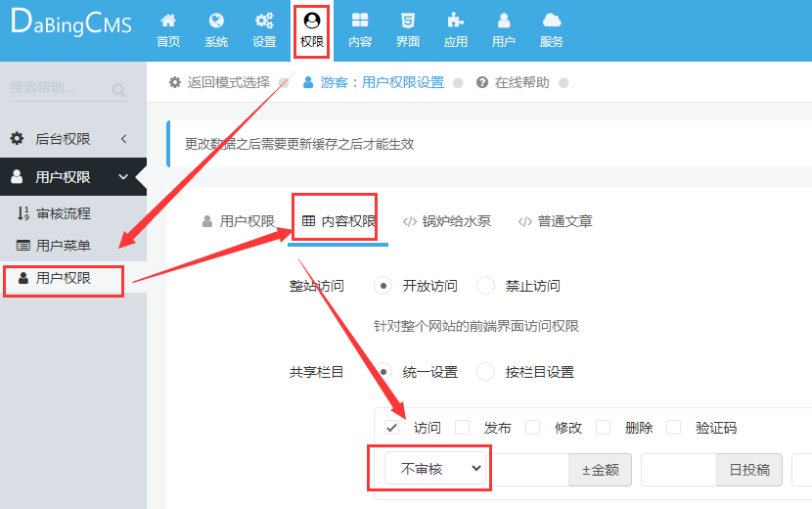Click the 审核流程 sort icon
Image resolution: width=812 pixels, height=509 pixels.
pos(23,213)
